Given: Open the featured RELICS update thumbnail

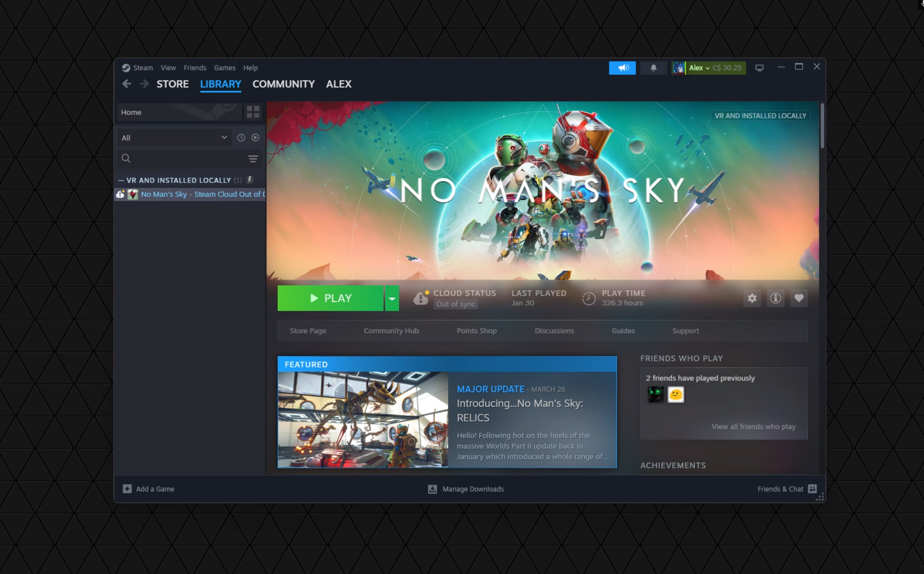Looking at the screenshot, I should pos(363,420).
